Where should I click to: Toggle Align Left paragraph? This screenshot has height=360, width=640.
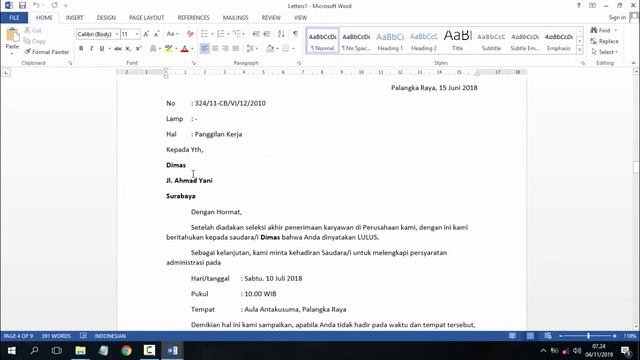click(204, 49)
